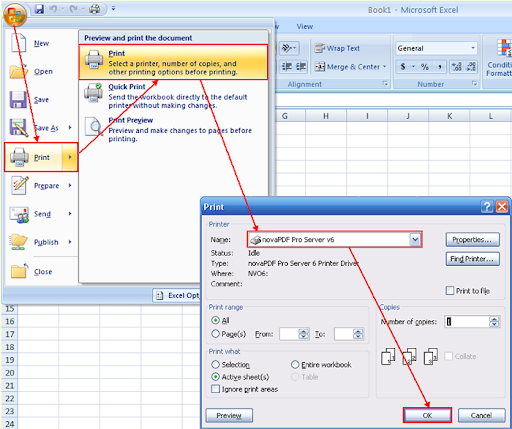The width and height of the screenshot is (512, 429).
Task: Open the General number format dropdown
Action: point(473,48)
